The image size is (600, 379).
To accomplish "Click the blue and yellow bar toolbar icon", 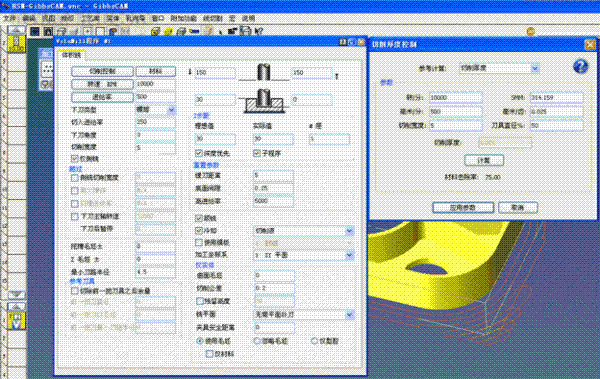I will [x=194, y=31].
